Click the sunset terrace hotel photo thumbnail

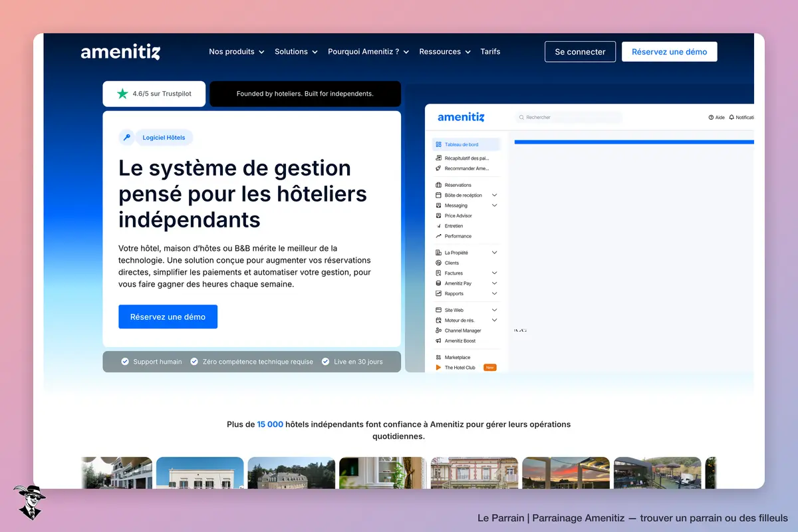(x=565, y=473)
